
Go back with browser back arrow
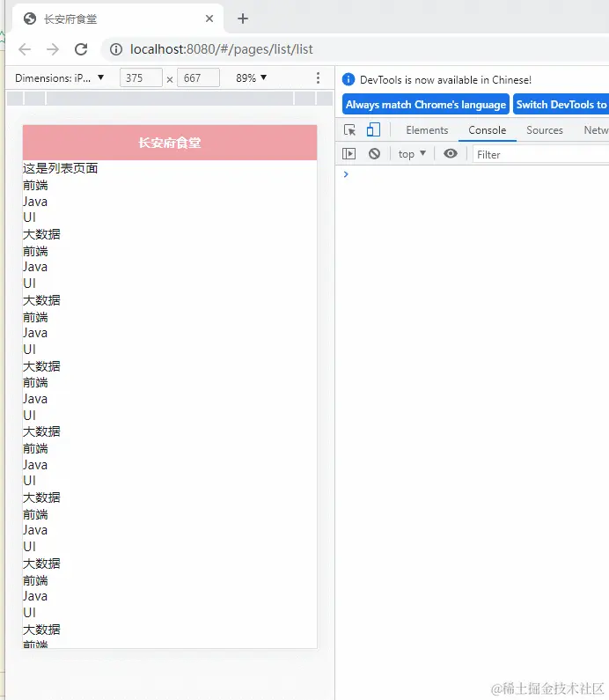click(25, 49)
